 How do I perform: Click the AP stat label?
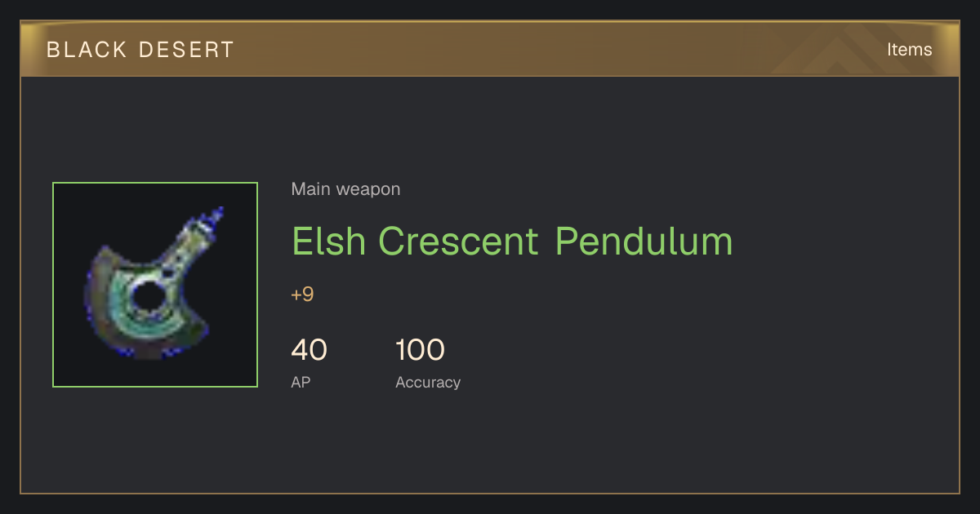[x=301, y=382]
